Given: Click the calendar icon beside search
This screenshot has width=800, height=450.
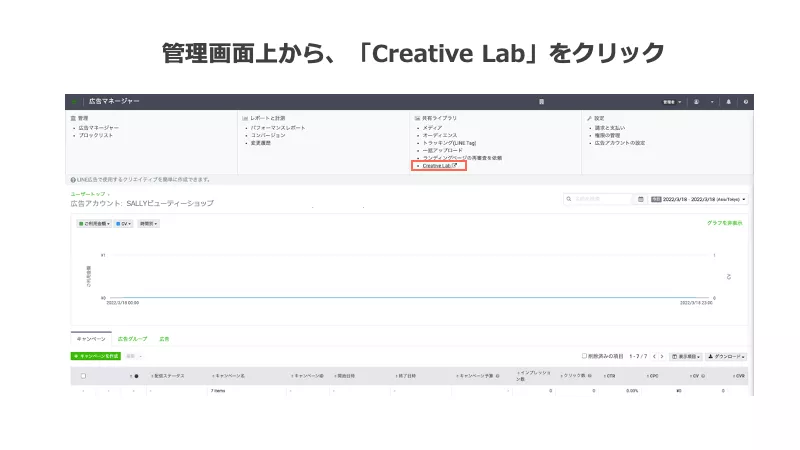Looking at the screenshot, I should click(640, 199).
